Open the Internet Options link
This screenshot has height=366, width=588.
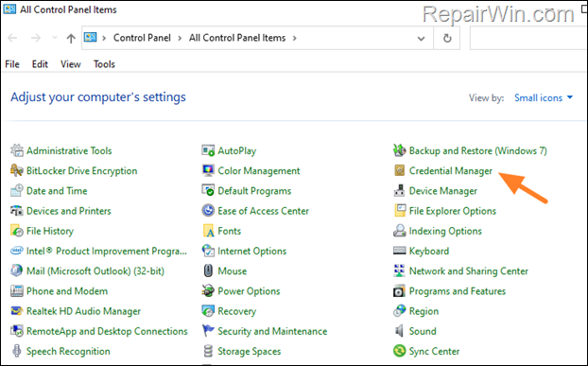click(252, 252)
